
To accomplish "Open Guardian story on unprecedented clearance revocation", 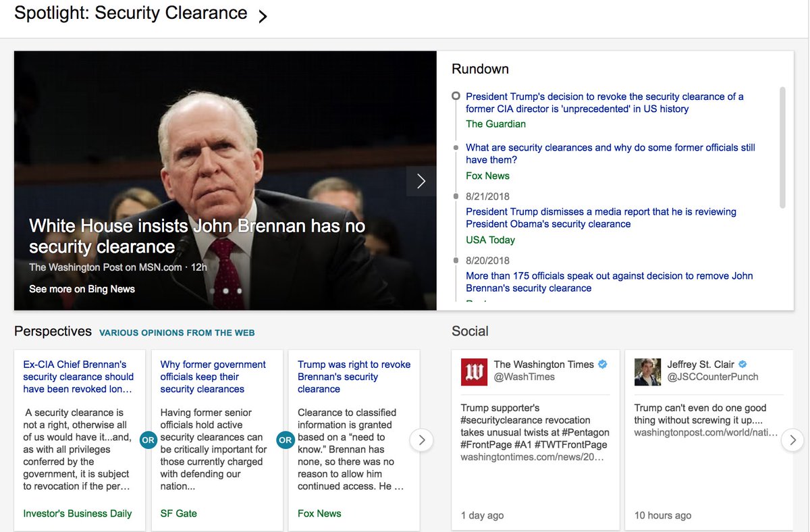I will (x=605, y=103).
